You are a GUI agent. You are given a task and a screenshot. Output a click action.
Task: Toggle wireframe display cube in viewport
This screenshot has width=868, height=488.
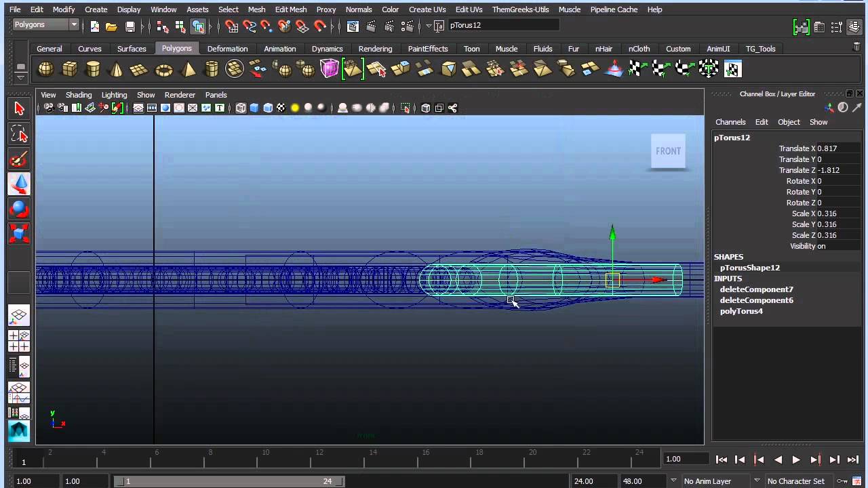point(241,108)
